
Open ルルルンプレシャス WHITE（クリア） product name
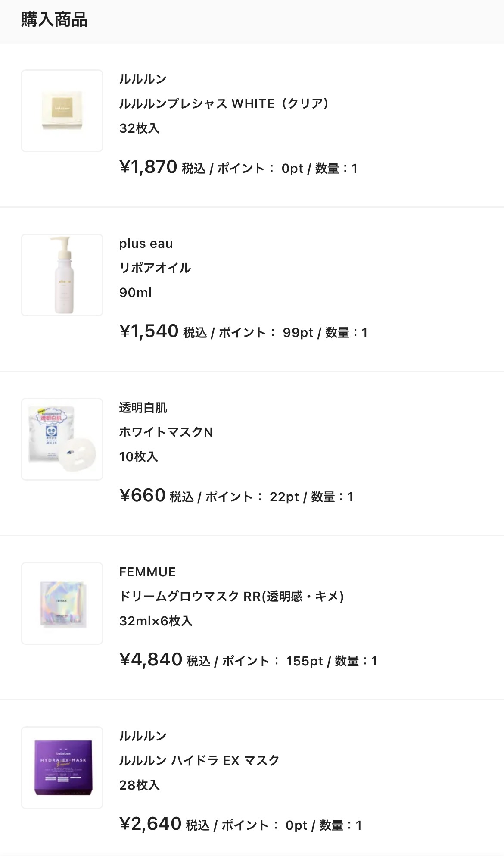coord(224,104)
